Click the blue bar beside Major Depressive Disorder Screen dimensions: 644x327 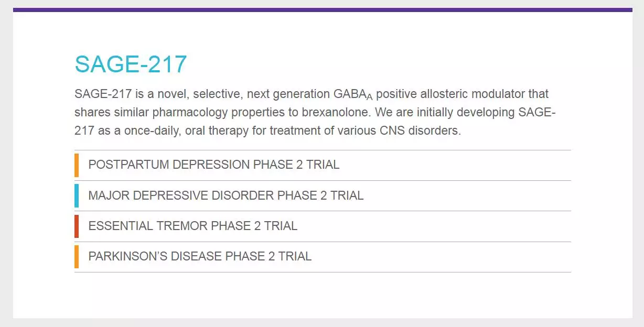(77, 195)
